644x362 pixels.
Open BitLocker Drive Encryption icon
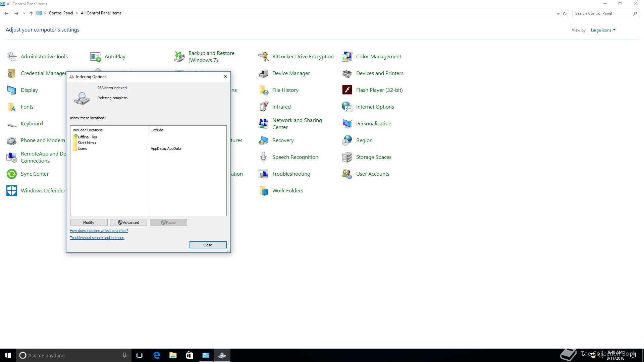click(x=263, y=57)
